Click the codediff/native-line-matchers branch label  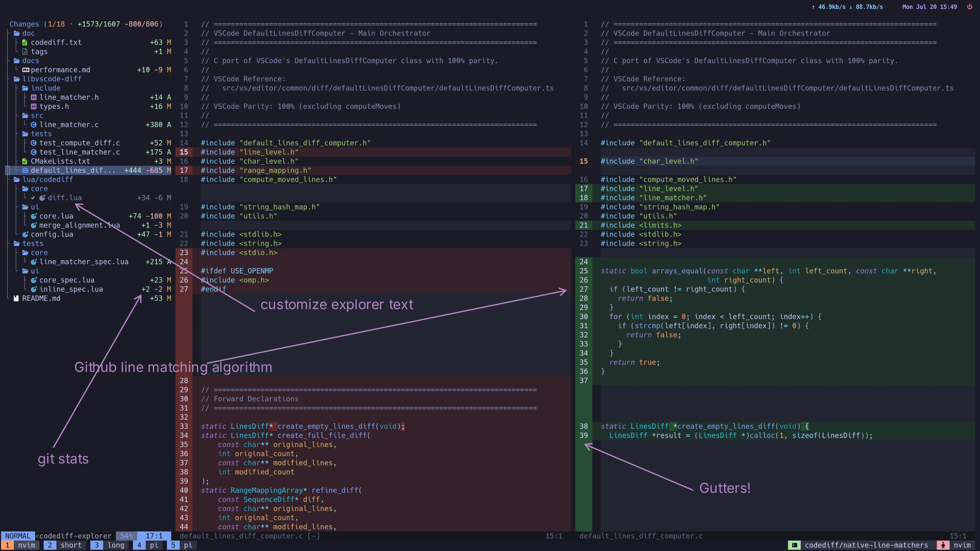point(866,545)
